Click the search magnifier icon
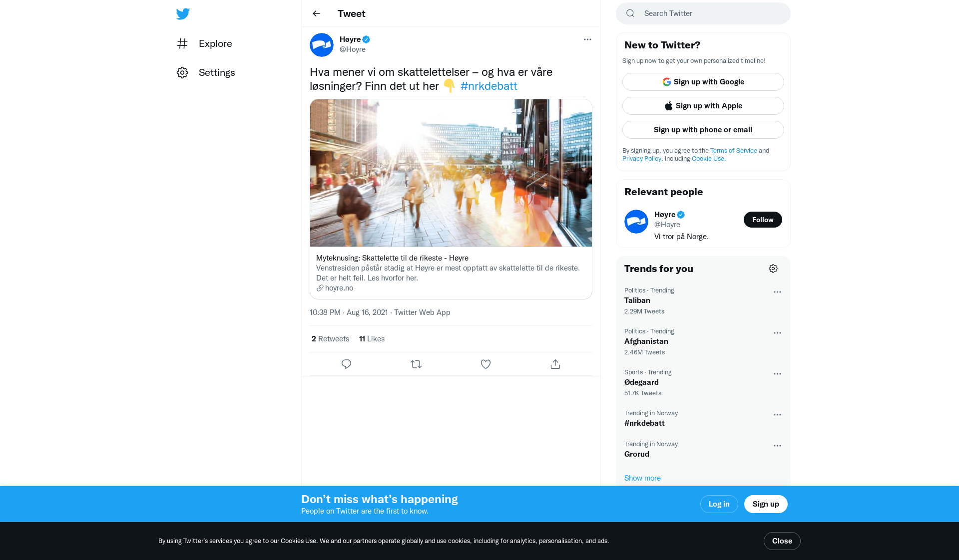The height and width of the screenshot is (560, 959). [x=630, y=13]
